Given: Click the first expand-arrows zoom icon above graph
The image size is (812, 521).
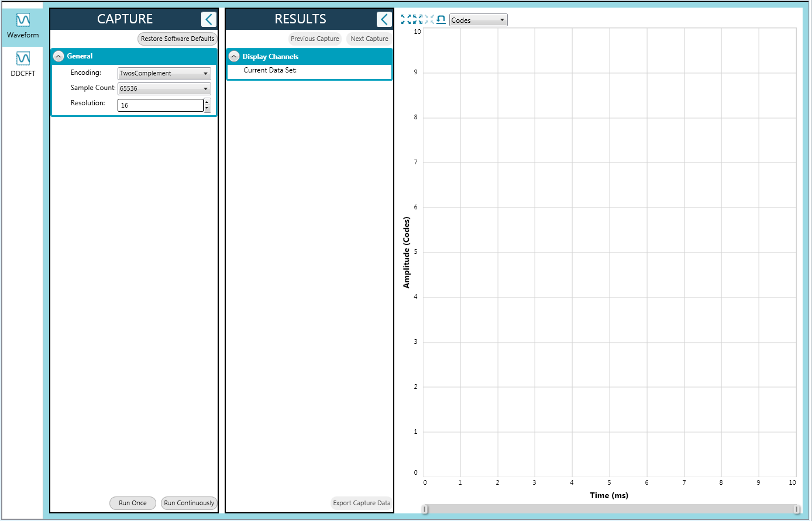Looking at the screenshot, I should pos(405,20).
